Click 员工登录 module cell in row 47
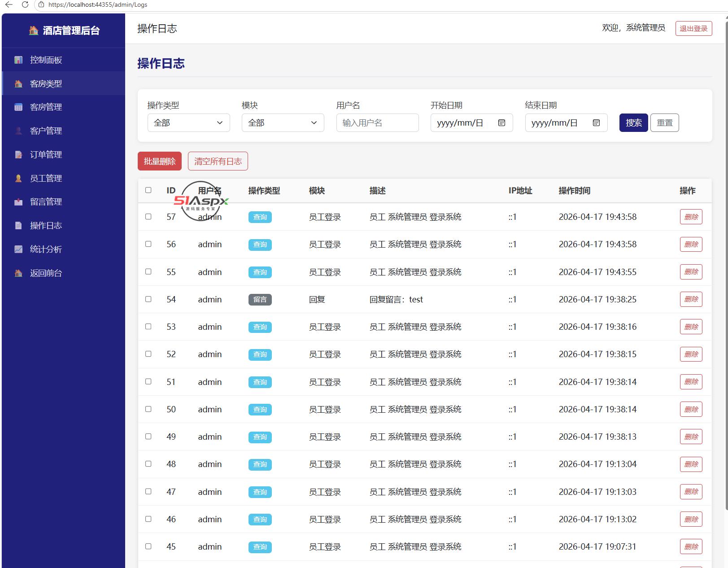This screenshot has width=728, height=568. click(x=325, y=492)
